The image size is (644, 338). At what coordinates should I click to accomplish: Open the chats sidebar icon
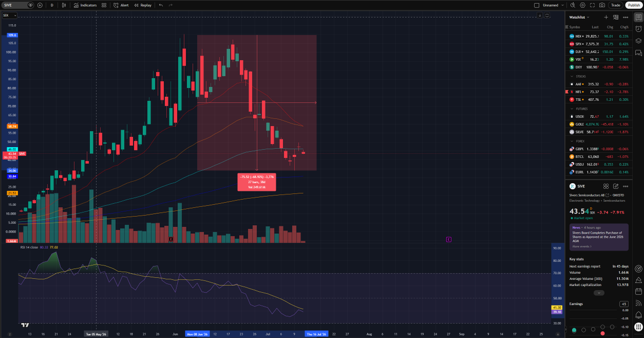point(638,53)
